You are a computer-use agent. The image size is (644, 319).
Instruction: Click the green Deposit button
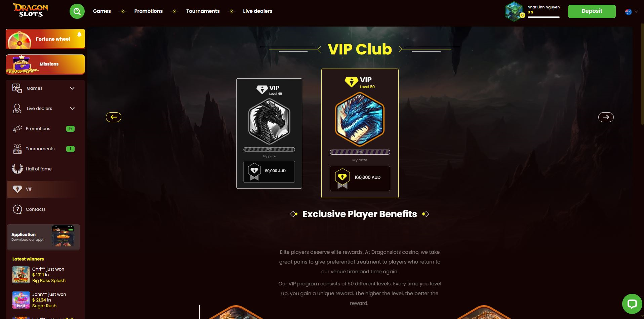[x=592, y=11]
